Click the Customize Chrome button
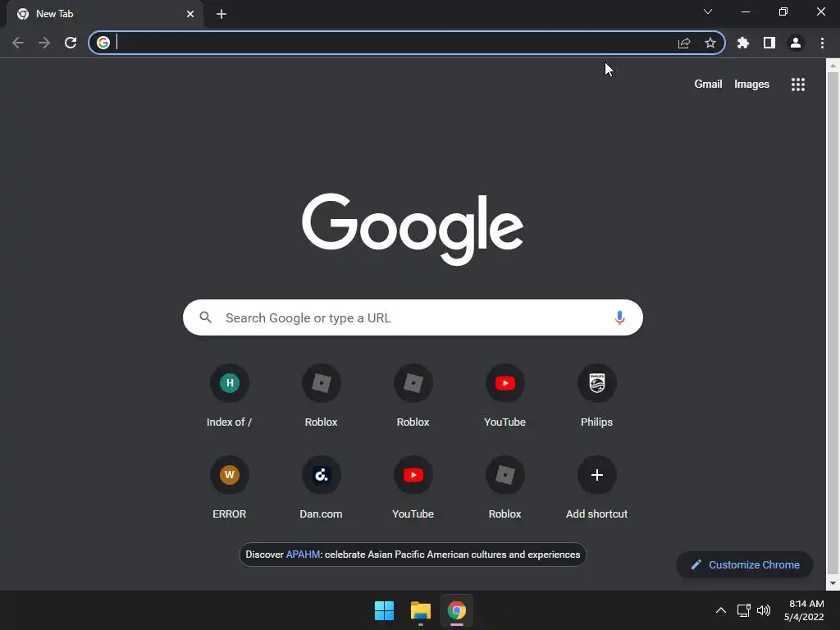The width and height of the screenshot is (840, 630). click(x=745, y=564)
